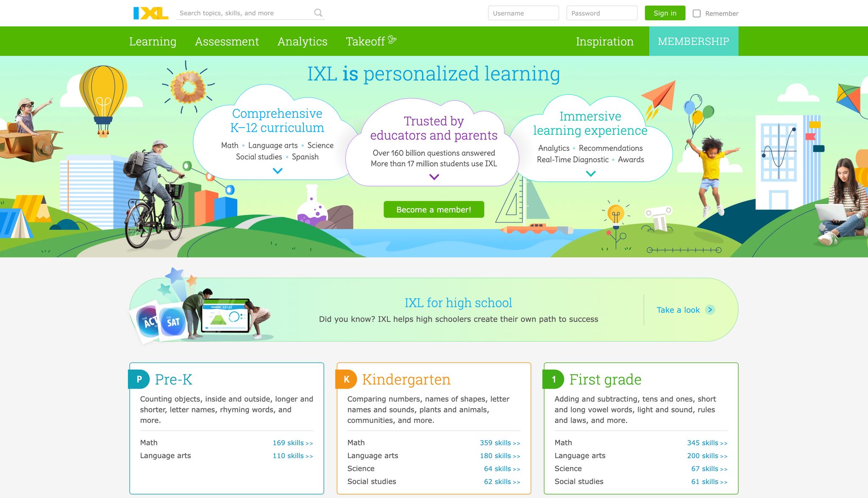Click the IXL for high school heading
This screenshot has width=868, height=498.
[458, 303]
